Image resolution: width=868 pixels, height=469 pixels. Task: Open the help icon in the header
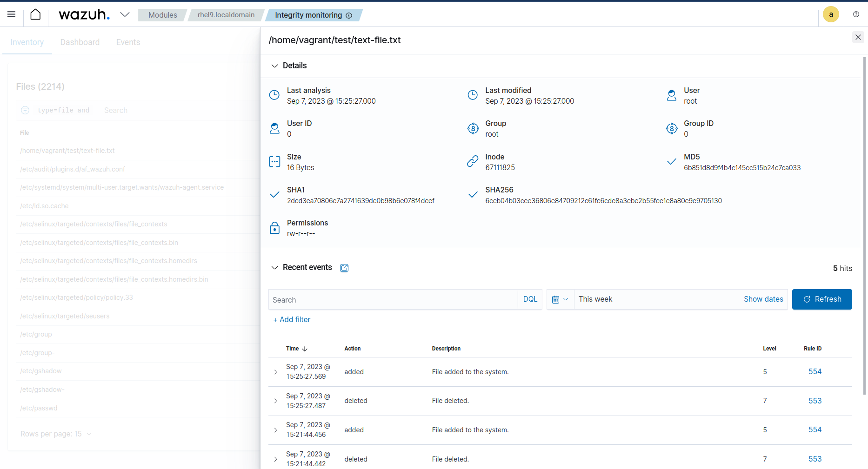click(856, 14)
